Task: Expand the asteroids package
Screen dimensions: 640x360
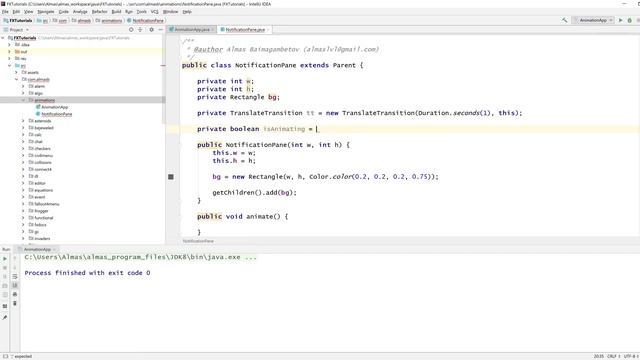Action: point(23,121)
